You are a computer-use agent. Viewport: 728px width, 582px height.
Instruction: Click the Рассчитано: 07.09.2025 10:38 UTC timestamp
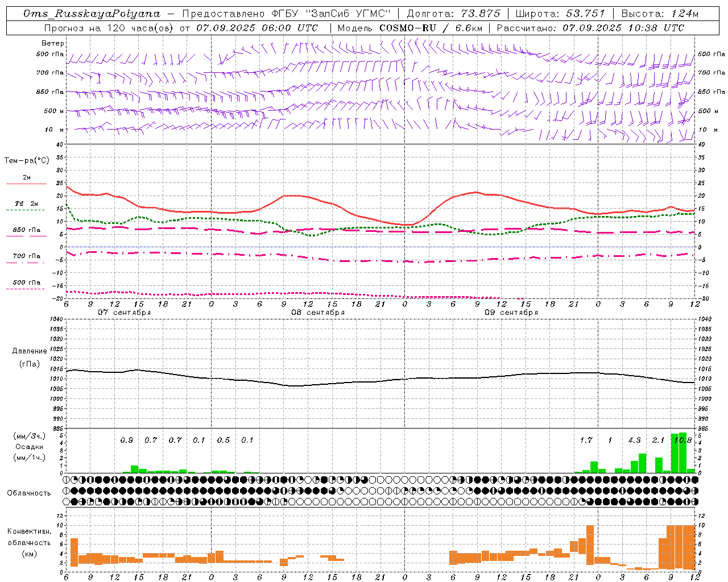(590, 28)
